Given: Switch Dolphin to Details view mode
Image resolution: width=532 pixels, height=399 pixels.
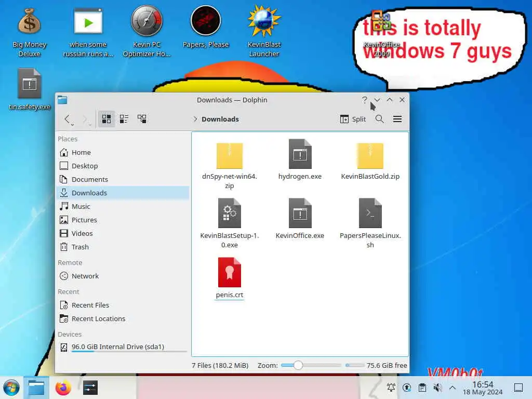Looking at the screenshot, I should point(142,119).
